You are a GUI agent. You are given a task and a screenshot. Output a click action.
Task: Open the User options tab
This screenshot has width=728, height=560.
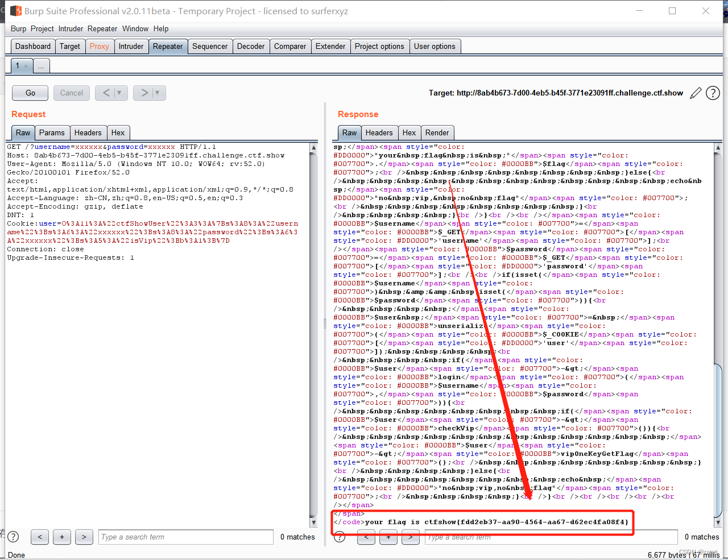tap(435, 46)
